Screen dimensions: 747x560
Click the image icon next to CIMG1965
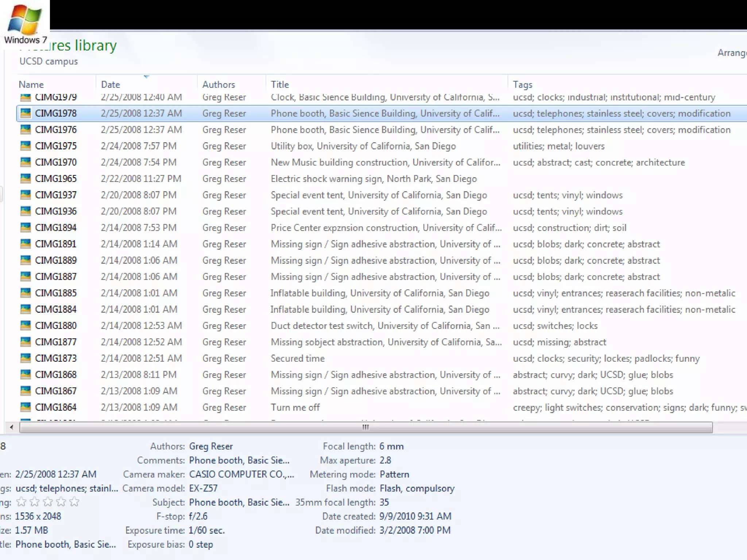[x=26, y=179]
